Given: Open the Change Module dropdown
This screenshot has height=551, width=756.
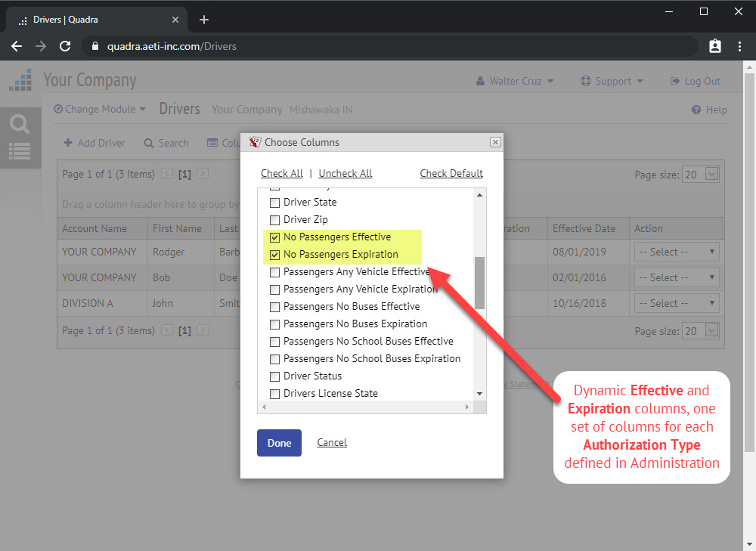Looking at the screenshot, I should pyautogui.click(x=99, y=109).
